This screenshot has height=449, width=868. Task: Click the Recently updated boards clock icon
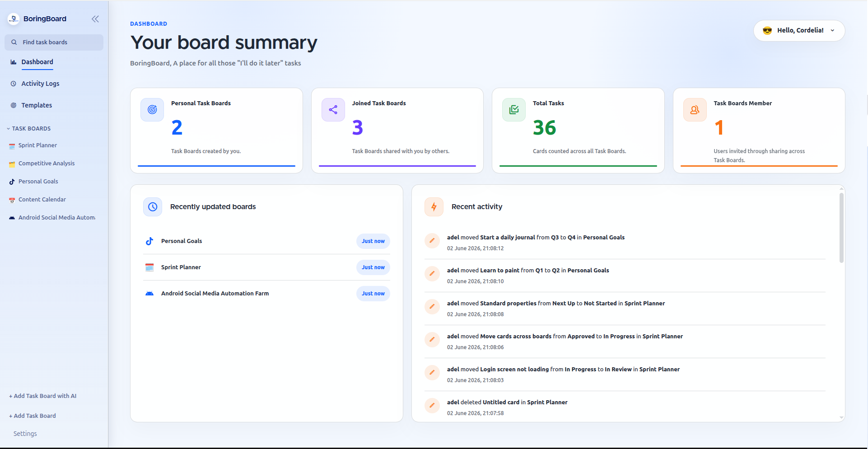click(x=153, y=207)
